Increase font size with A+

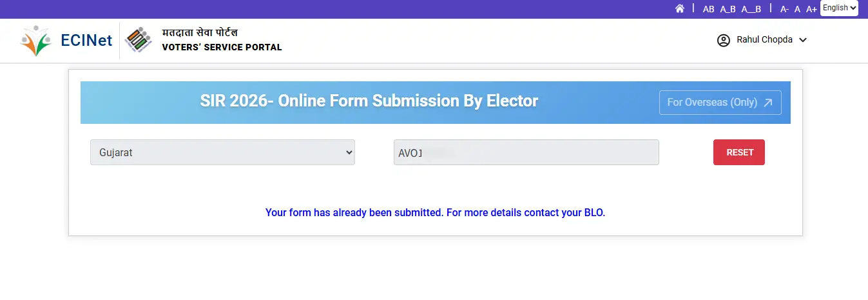point(811,9)
